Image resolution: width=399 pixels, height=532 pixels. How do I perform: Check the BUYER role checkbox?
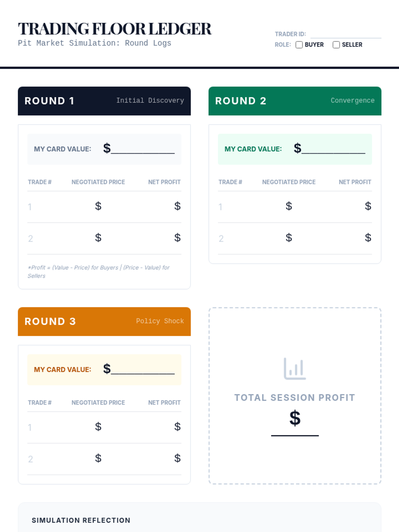tap(299, 45)
